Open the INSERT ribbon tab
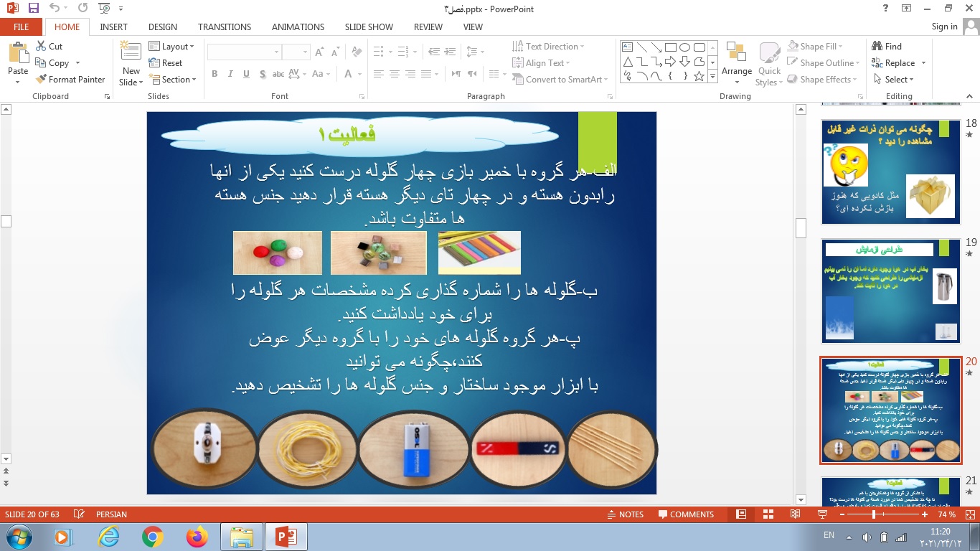Viewport: 980px width, 551px height. (x=113, y=27)
